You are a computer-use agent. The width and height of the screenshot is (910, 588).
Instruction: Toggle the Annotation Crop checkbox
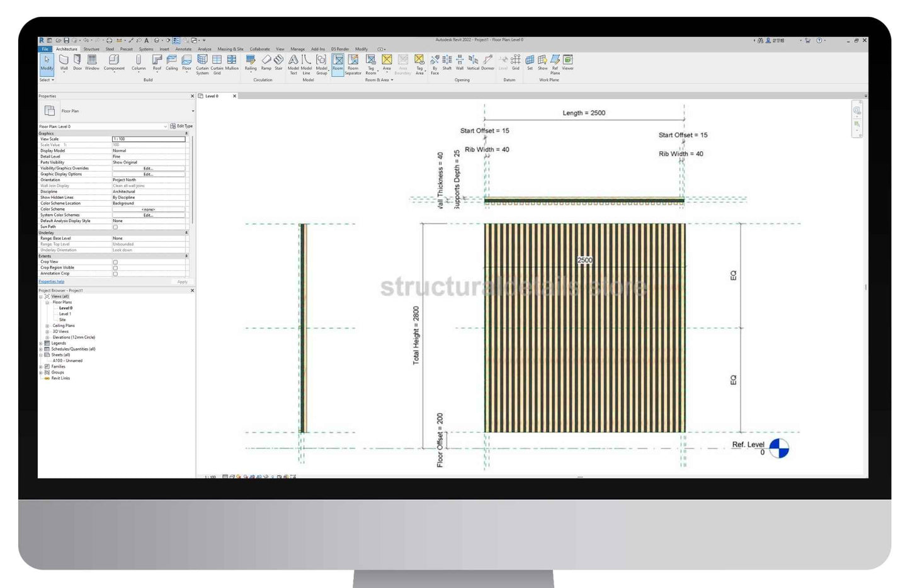tap(115, 274)
